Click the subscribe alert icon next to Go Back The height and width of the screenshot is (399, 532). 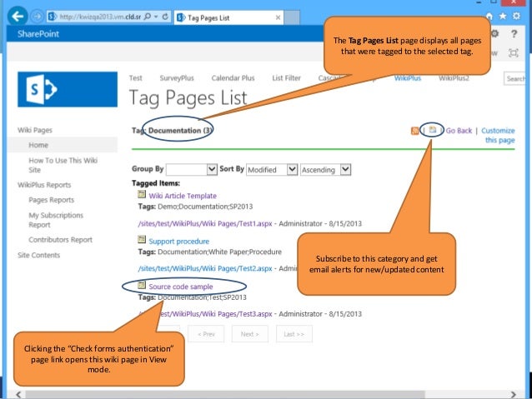point(432,130)
